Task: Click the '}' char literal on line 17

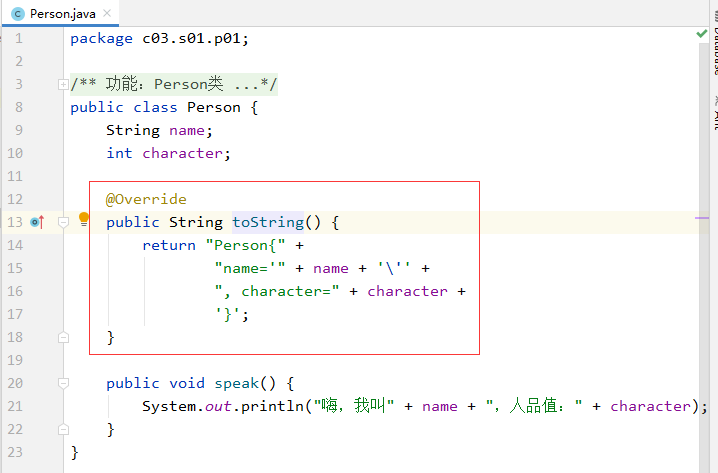Action: click(228, 315)
